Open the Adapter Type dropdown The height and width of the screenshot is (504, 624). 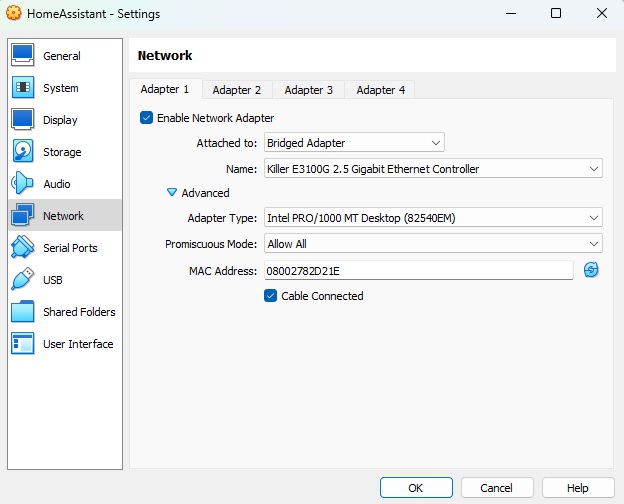433,218
